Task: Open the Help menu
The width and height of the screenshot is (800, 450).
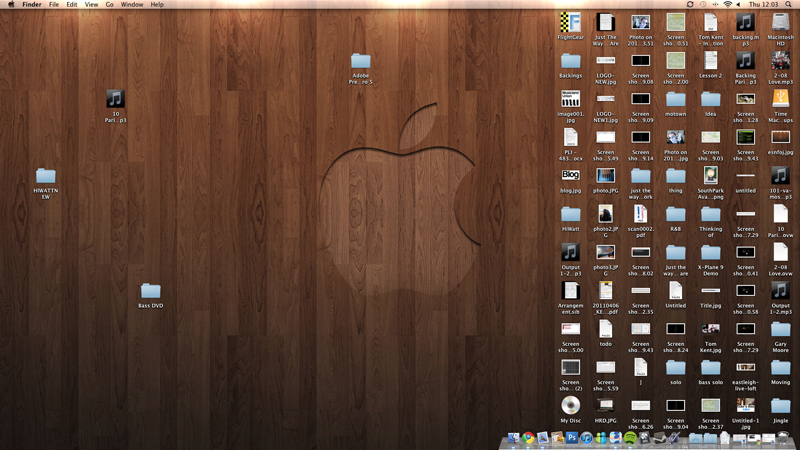Action: click(157, 5)
